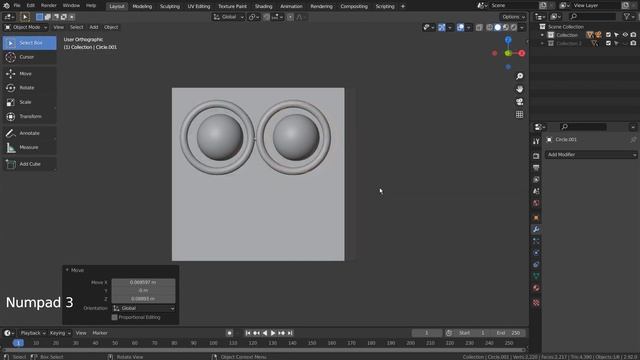Click the blue Z axis gizmo handle
The image size is (640, 360).
pyautogui.click(x=508, y=40)
